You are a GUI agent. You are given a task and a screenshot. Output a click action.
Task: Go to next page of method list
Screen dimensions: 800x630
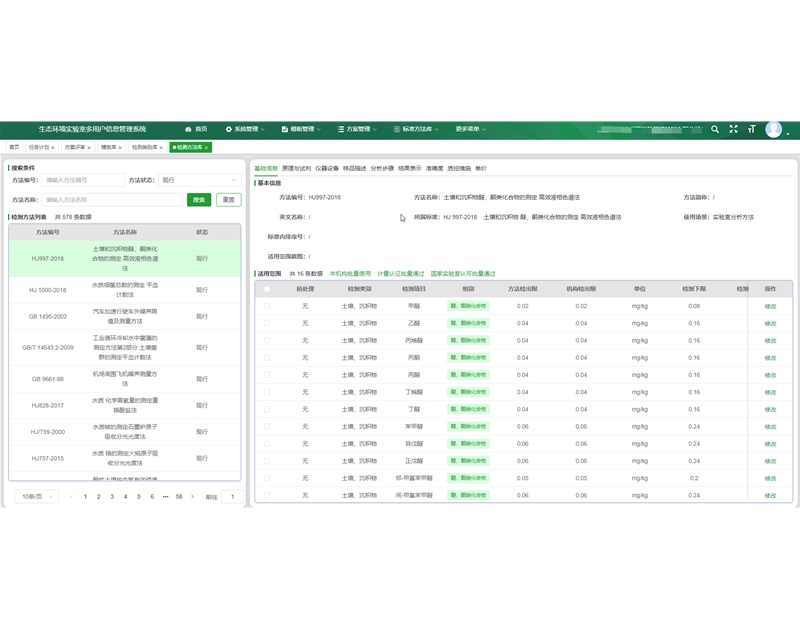click(x=193, y=497)
